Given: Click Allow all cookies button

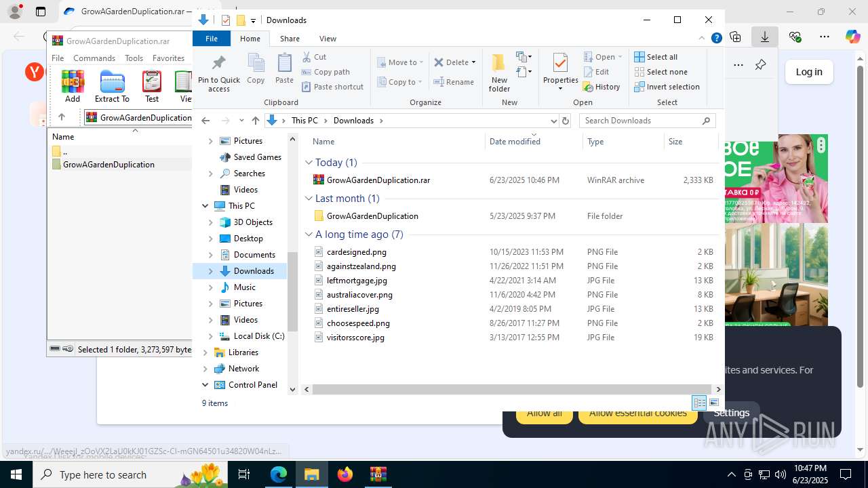Looking at the screenshot, I should pyautogui.click(x=544, y=413).
